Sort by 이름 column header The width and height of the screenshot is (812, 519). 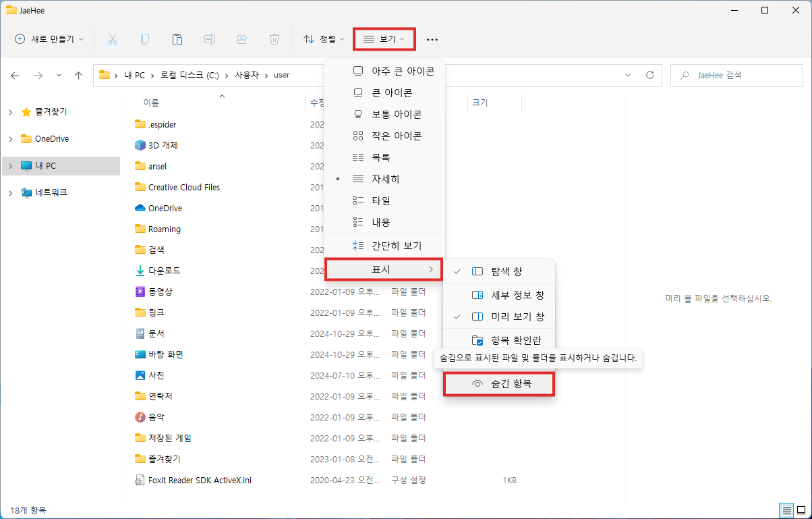pyautogui.click(x=151, y=103)
